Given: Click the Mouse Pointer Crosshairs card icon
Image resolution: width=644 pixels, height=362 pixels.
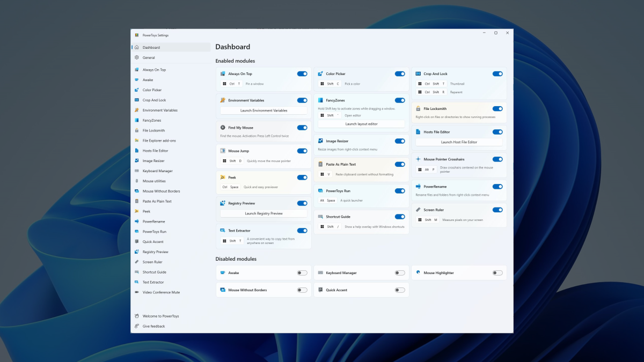Looking at the screenshot, I should [418, 159].
